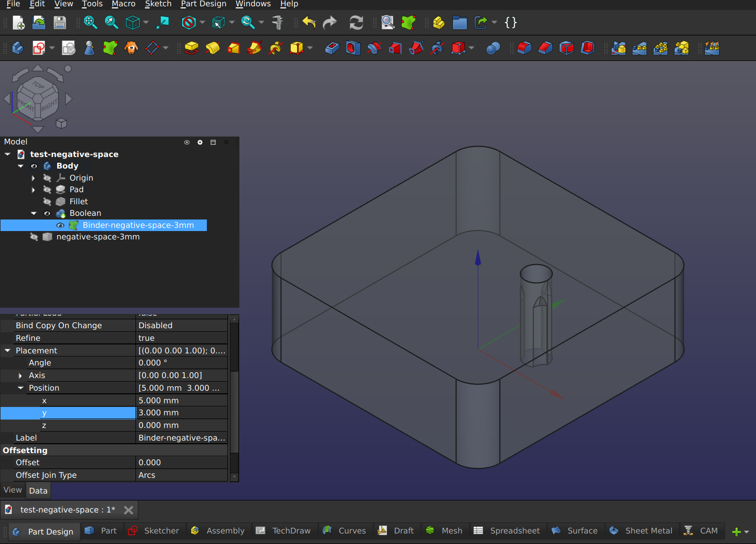Click the Create ShapeBinder green icon

pos(110,48)
